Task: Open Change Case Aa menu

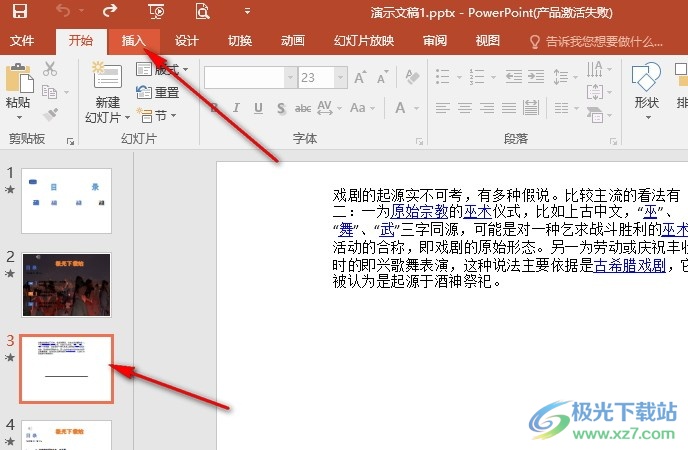Action: tap(362, 107)
